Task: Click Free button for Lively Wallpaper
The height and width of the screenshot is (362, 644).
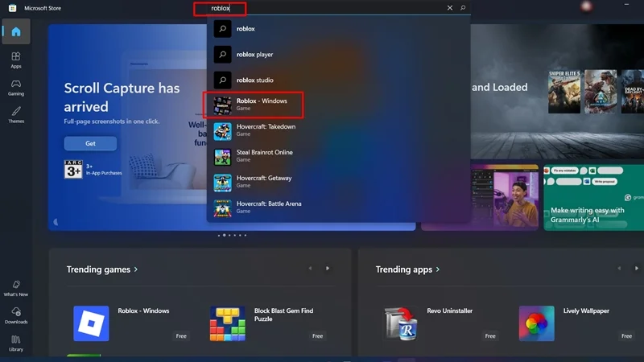Action: pos(626,335)
